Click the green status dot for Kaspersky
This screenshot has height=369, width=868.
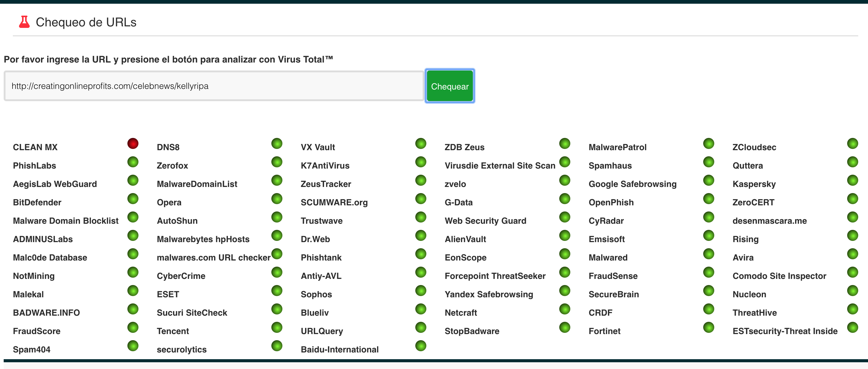[852, 180]
